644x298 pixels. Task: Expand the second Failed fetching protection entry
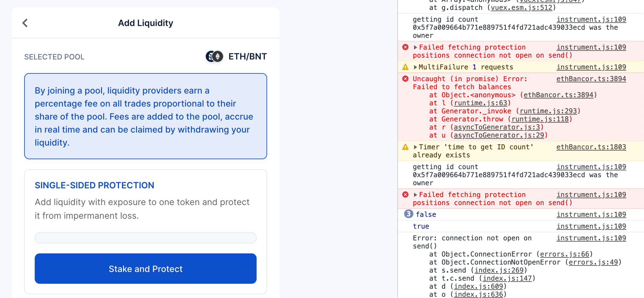point(415,195)
